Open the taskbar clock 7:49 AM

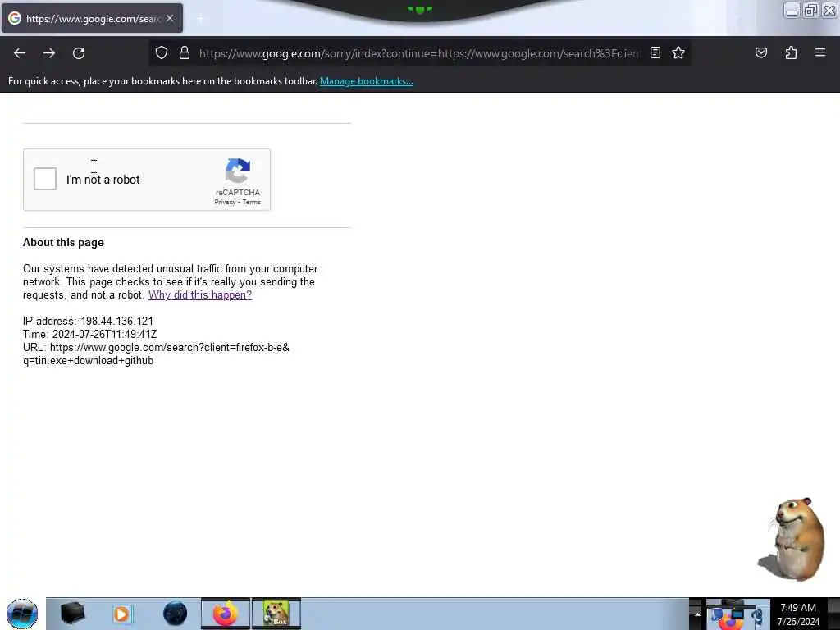(x=798, y=614)
